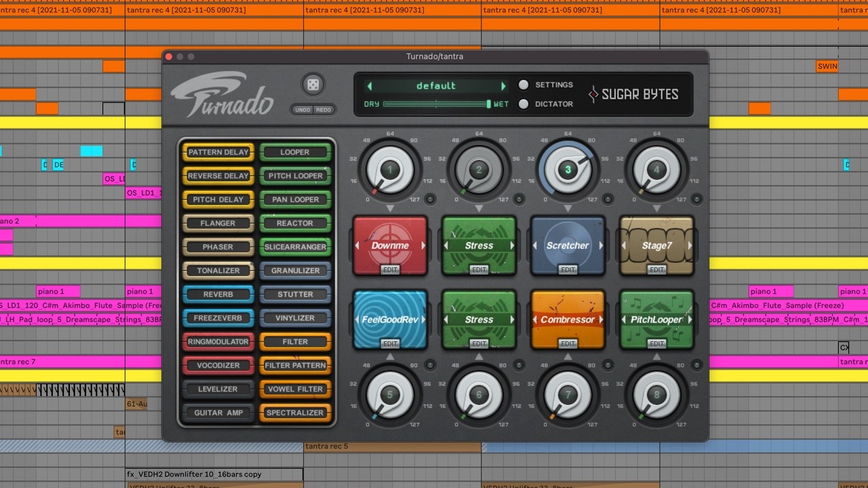This screenshot has width=868, height=488.
Task: Select the tantra rec 5 clip in arrangement
Action: (393, 447)
